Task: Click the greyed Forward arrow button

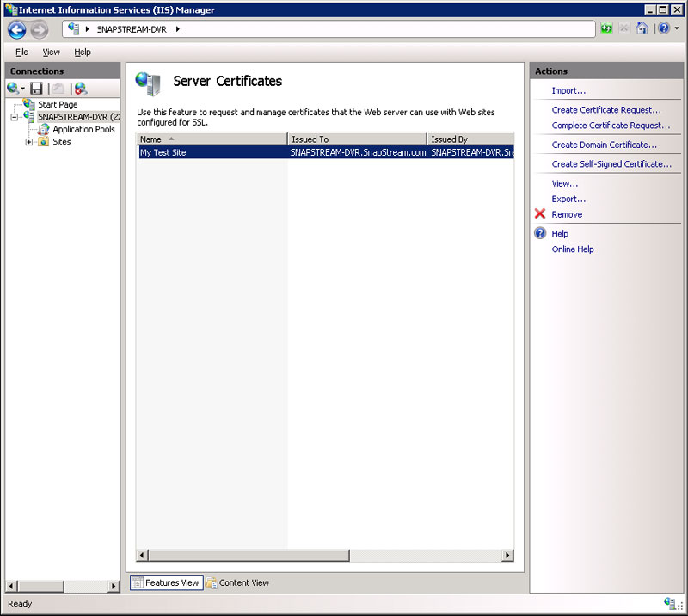Action: point(39,30)
